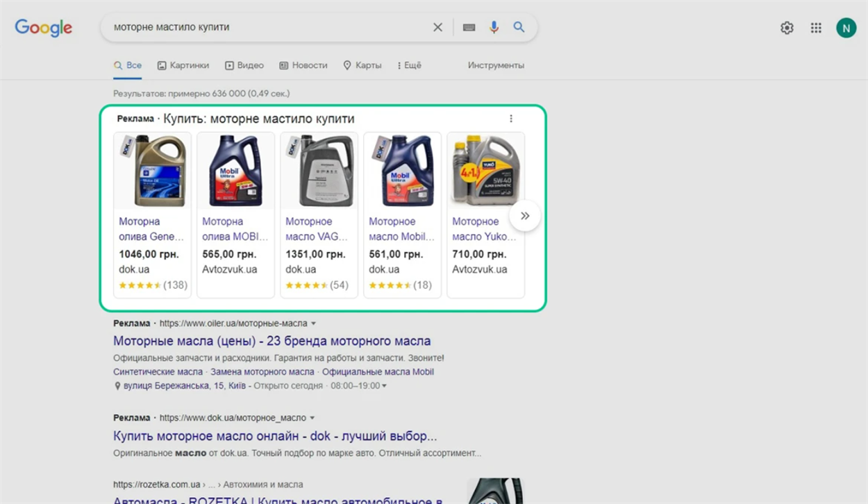Open Google settings gear icon
The width and height of the screenshot is (868, 504).
tap(787, 28)
